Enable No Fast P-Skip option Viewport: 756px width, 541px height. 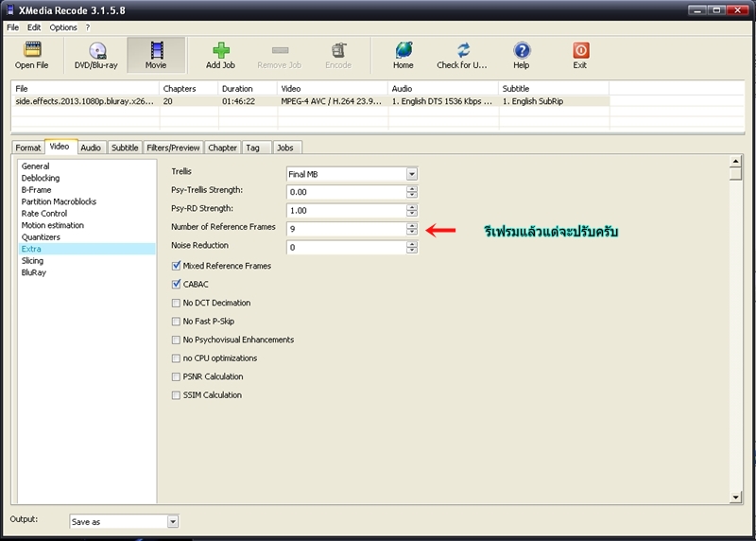(176, 321)
